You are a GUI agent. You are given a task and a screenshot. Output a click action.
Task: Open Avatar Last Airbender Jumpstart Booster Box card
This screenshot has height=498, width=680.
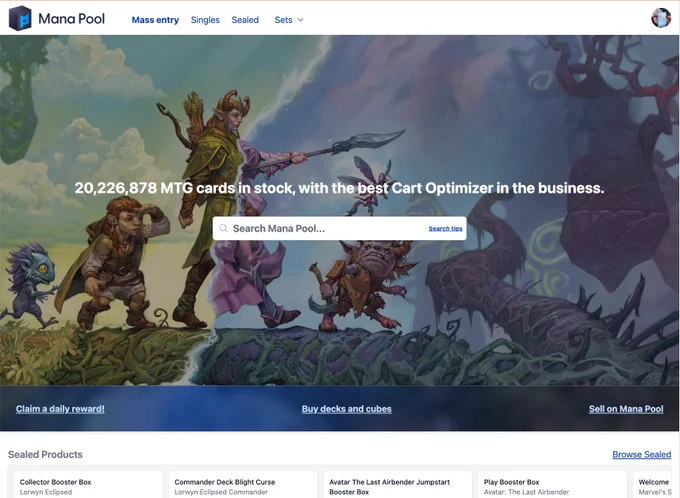coord(398,485)
